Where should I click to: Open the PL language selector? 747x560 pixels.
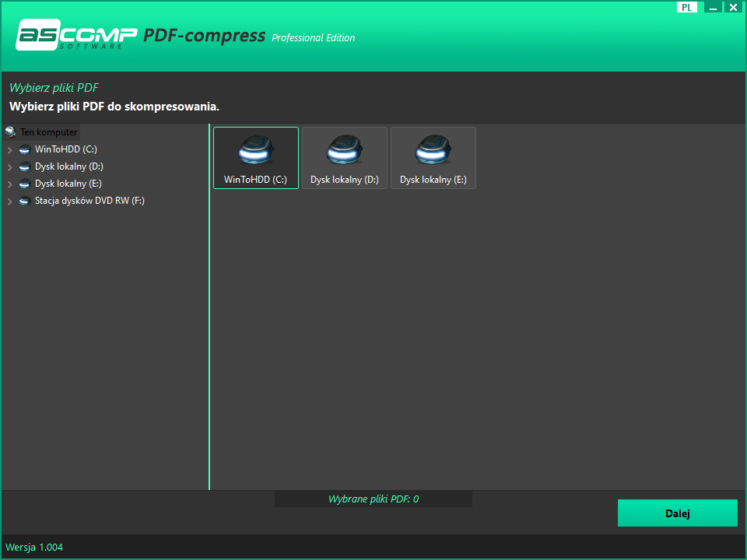[x=686, y=7]
